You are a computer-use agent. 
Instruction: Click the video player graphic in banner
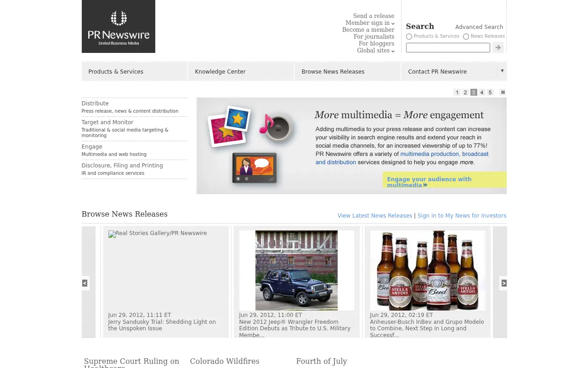(x=254, y=168)
